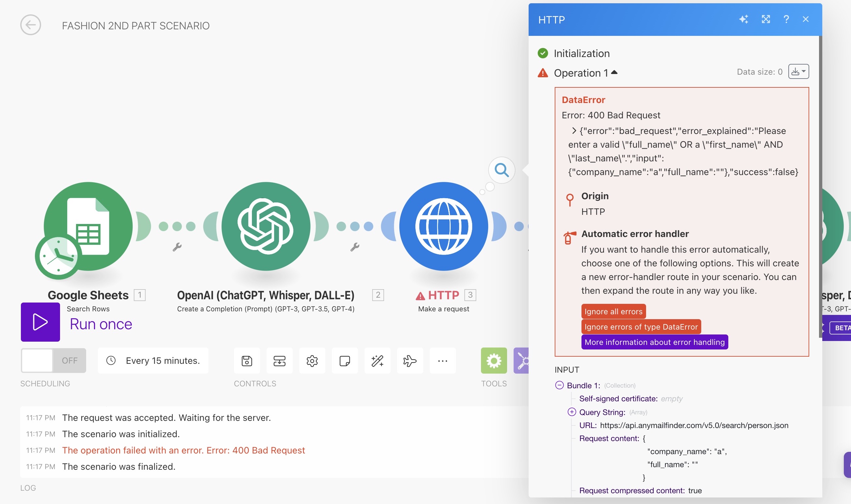Screen dimensions: 851x504
Task: Collapse Operation 1 details
Action: 614,73
